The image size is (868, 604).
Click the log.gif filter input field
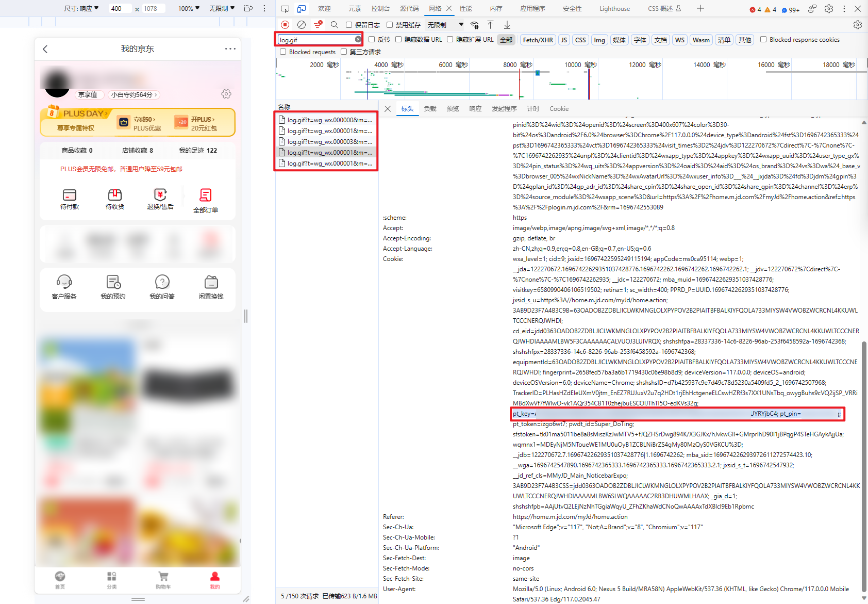pos(316,40)
